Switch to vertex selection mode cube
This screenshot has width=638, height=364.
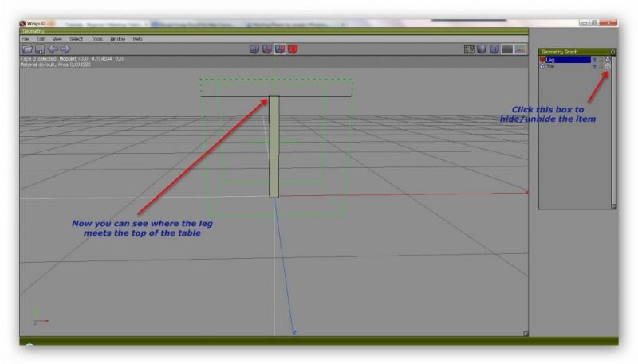click(x=254, y=49)
